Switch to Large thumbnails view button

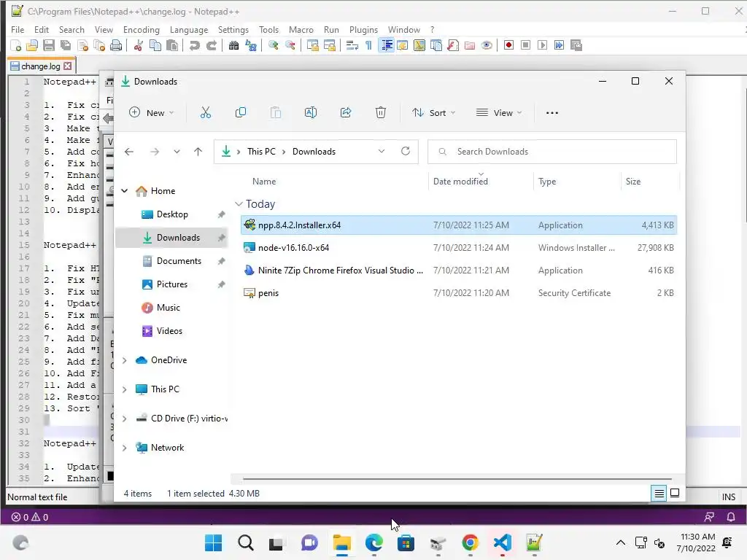pyautogui.click(x=675, y=494)
